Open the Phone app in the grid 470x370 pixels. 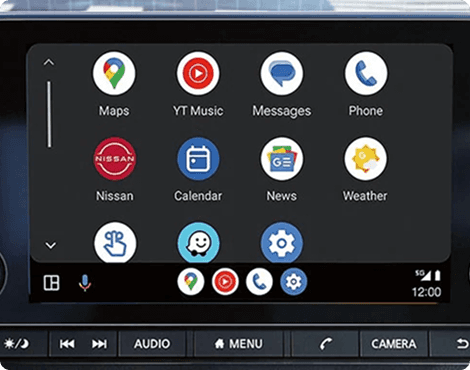[x=366, y=73]
